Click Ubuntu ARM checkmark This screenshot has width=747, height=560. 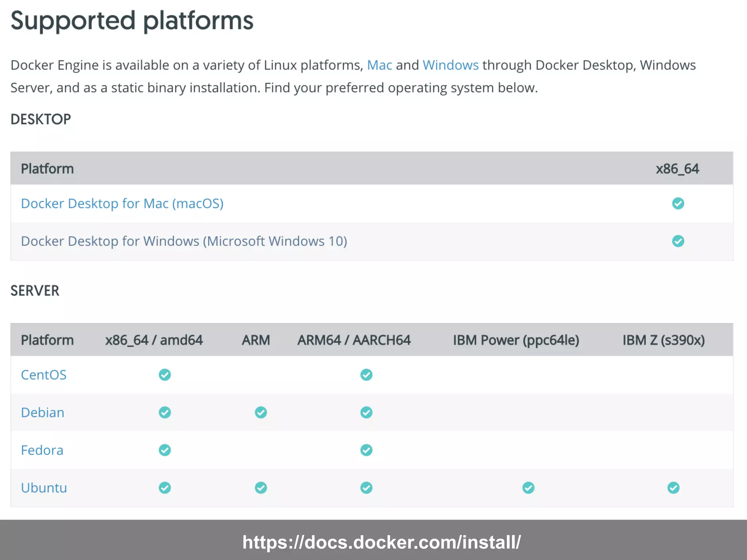click(261, 488)
